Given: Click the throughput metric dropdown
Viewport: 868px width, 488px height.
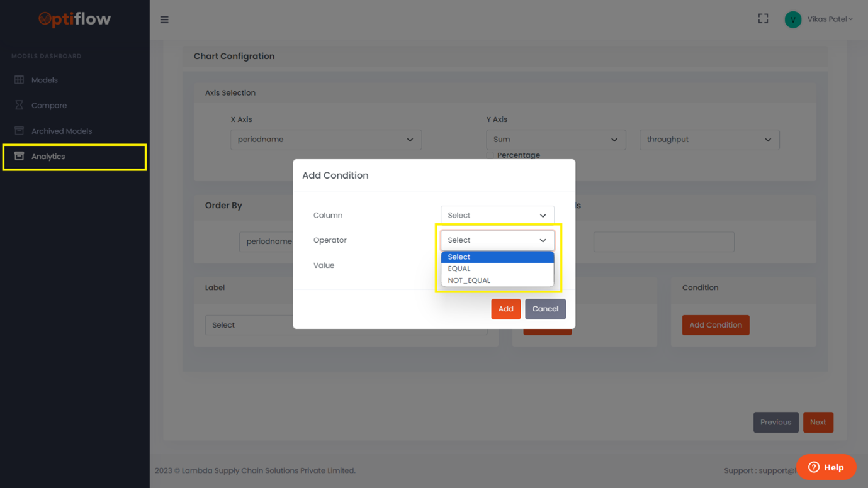Looking at the screenshot, I should tap(709, 140).
